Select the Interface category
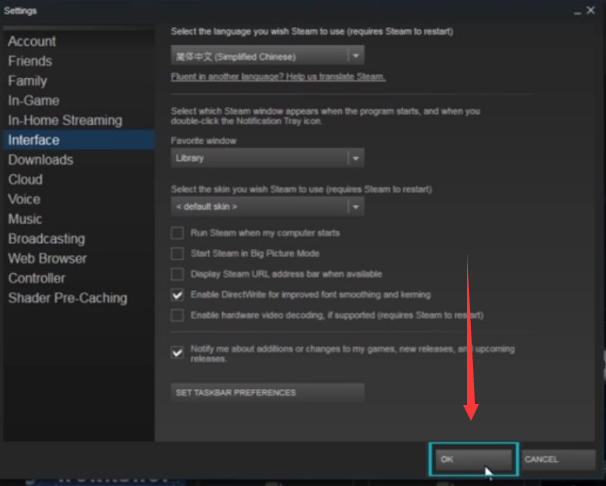The image size is (606, 486). [x=79, y=140]
